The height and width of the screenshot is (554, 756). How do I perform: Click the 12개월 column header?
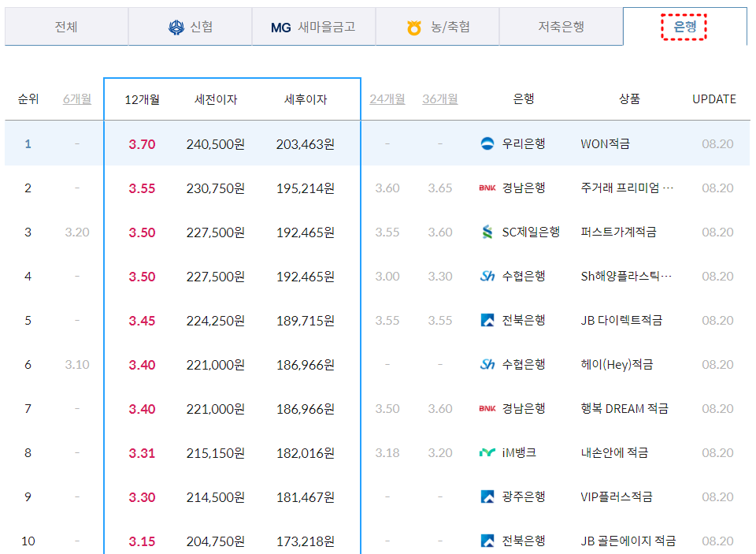143,99
